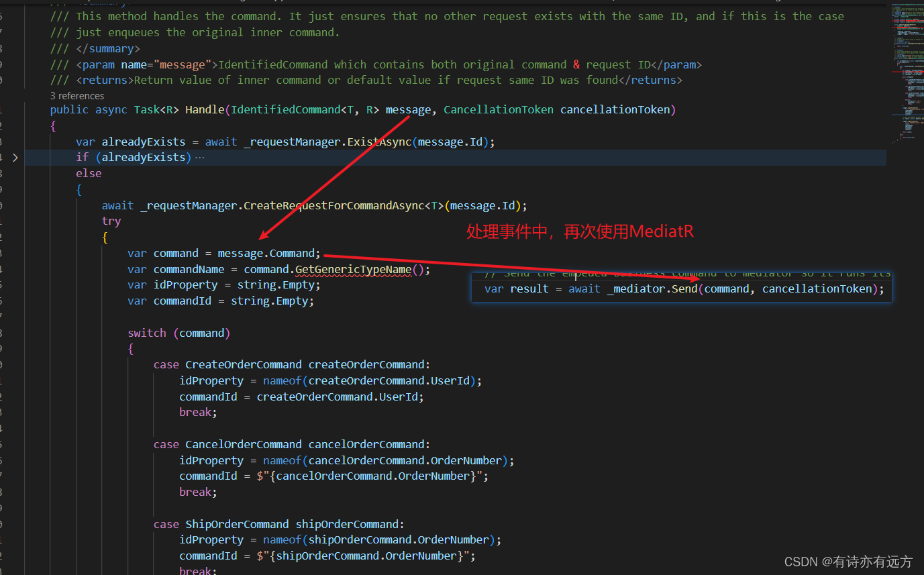
Task: Click 'CreateOrderCommand' type in case label
Action: (244, 365)
